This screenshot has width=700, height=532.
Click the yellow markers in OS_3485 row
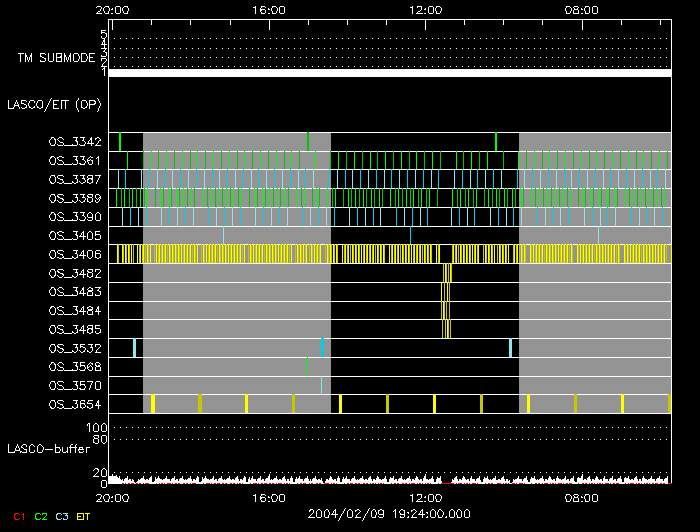(x=446, y=329)
